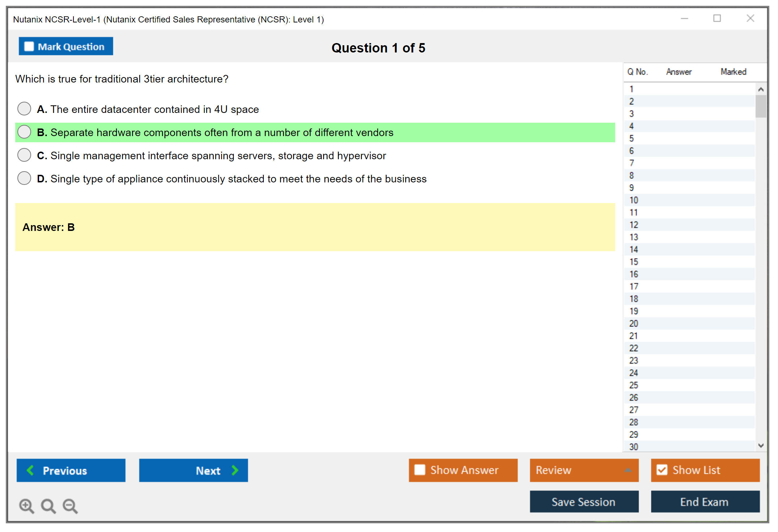Choose radio button for option C
This screenshot has height=532, width=778.
pos(24,155)
